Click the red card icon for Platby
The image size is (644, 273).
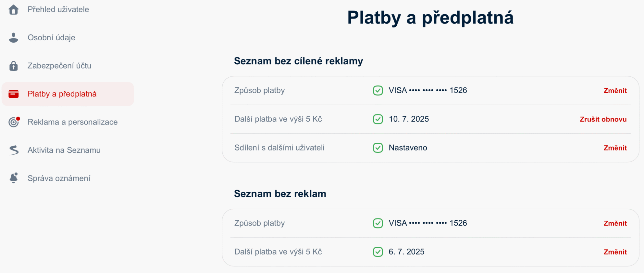pyautogui.click(x=13, y=94)
